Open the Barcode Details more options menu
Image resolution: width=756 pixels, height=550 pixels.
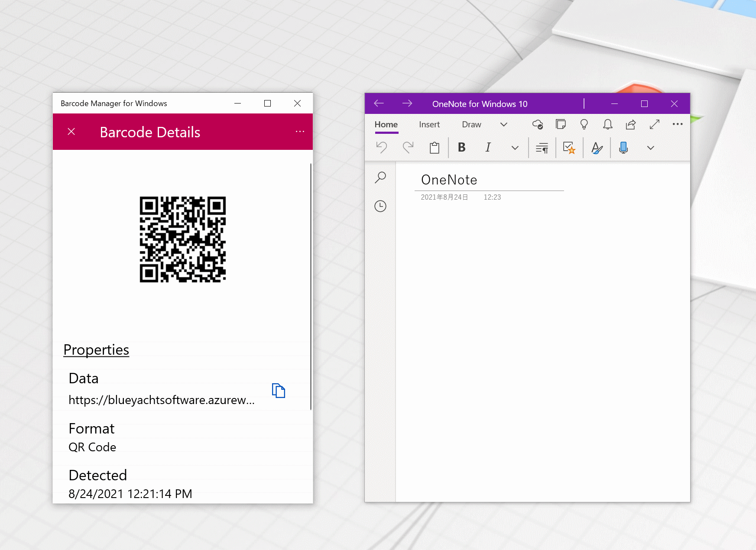click(x=300, y=132)
